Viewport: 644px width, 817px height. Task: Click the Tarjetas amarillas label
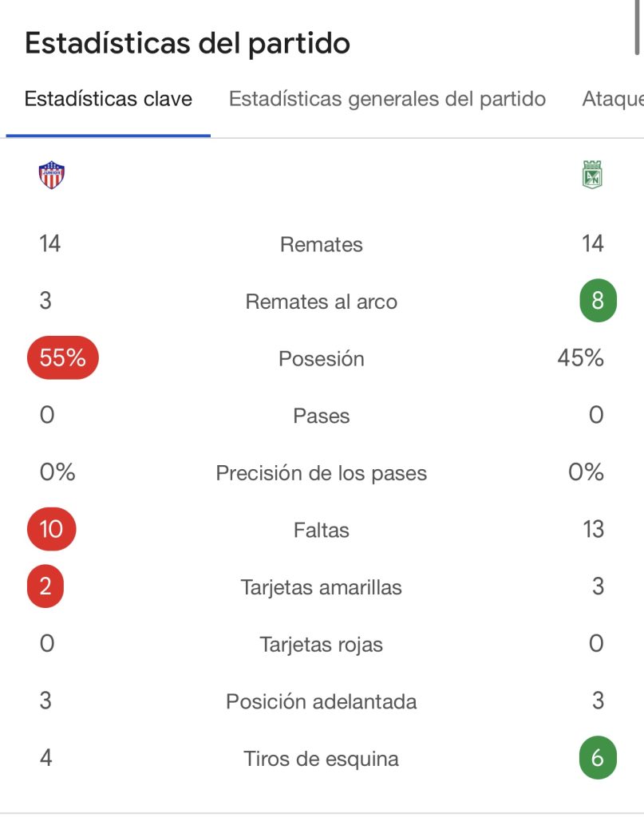click(322, 588)
